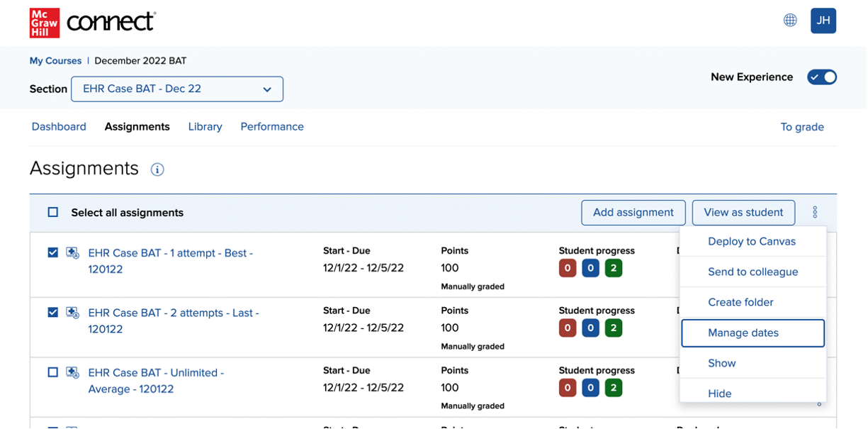The image size is (868, 429).
Task: Click the Assignments info icon
Action: coord(157,169)
